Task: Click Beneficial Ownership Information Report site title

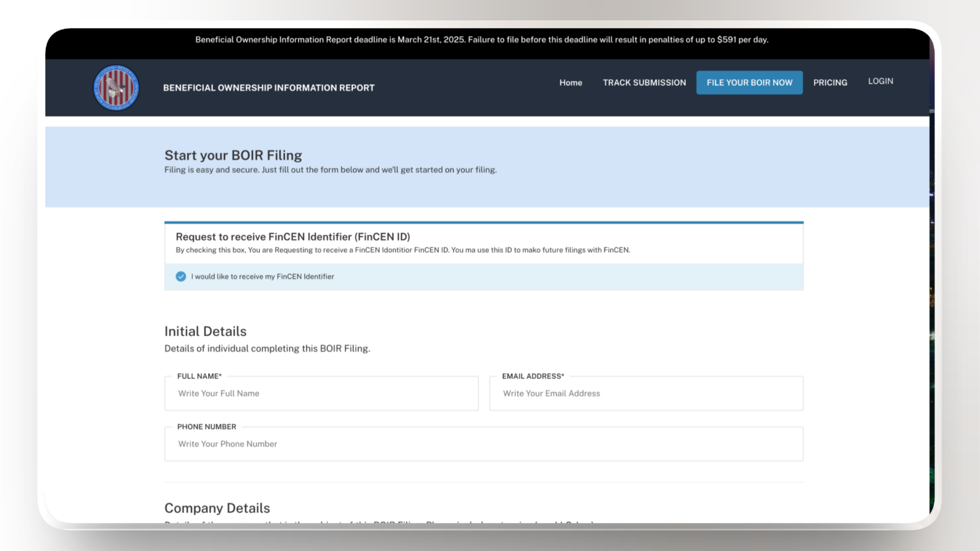Action: (x=268, y=88)
